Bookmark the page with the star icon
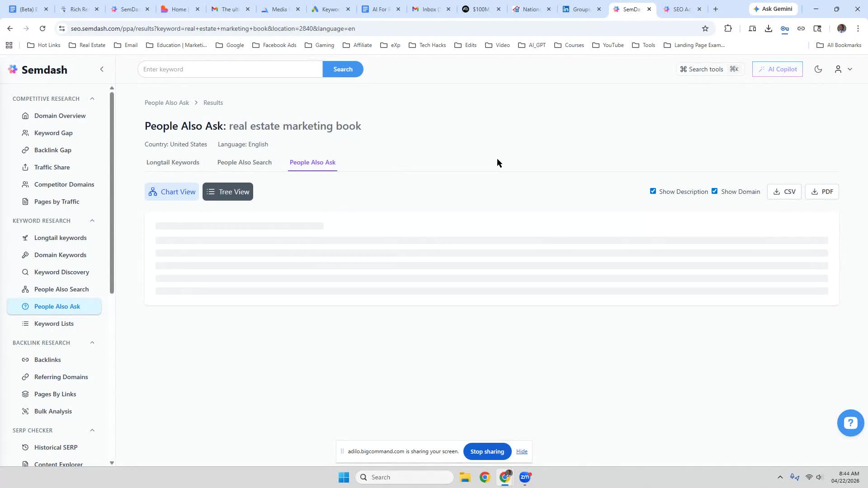The image size is (868, 488). pyautogui.click(x=705, y=28)
